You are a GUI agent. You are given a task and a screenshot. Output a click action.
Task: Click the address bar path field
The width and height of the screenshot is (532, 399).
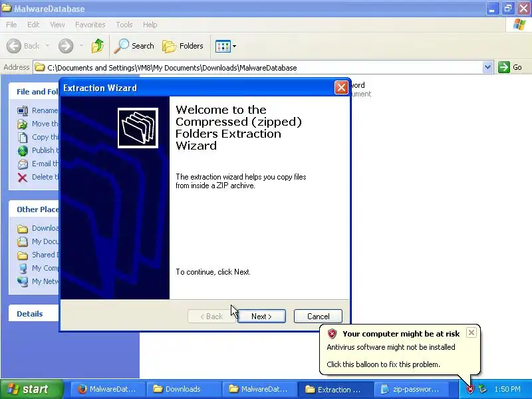click(258, 68)
